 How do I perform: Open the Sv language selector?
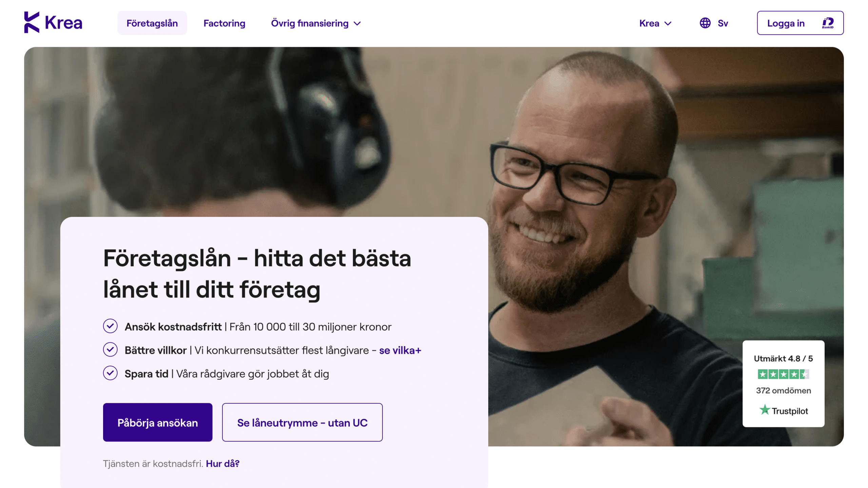pyautogui.click(x=714, y=23)
